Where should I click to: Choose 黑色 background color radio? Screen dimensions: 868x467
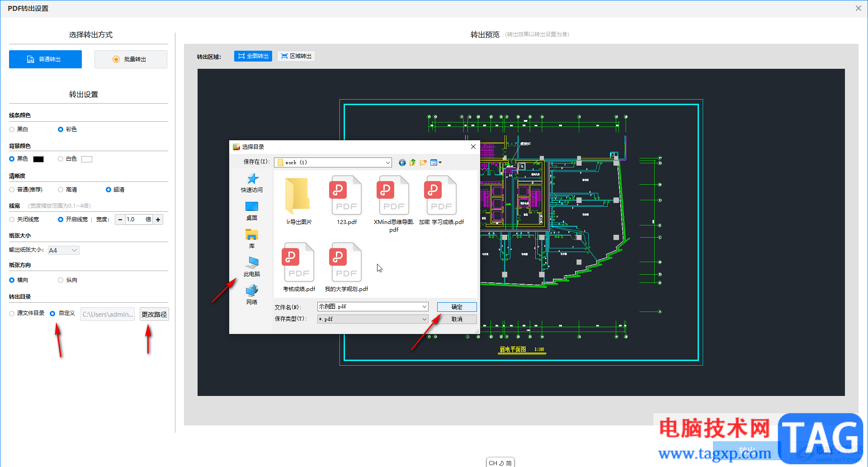point(19,159)
